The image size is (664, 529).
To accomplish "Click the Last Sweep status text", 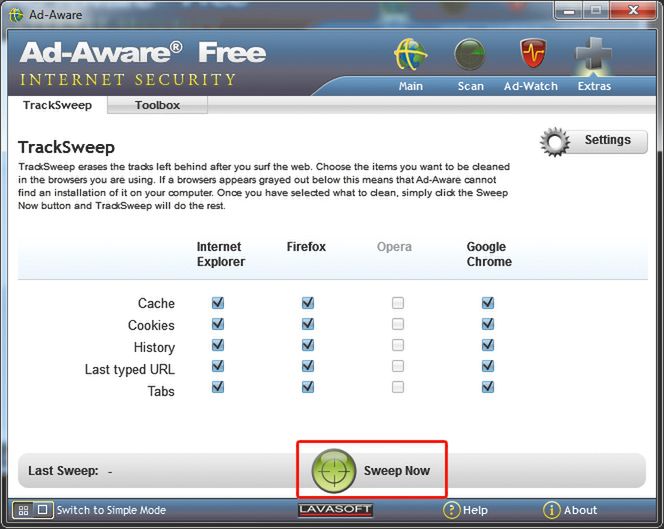I will pyautogui.click(x=70, y=471).
